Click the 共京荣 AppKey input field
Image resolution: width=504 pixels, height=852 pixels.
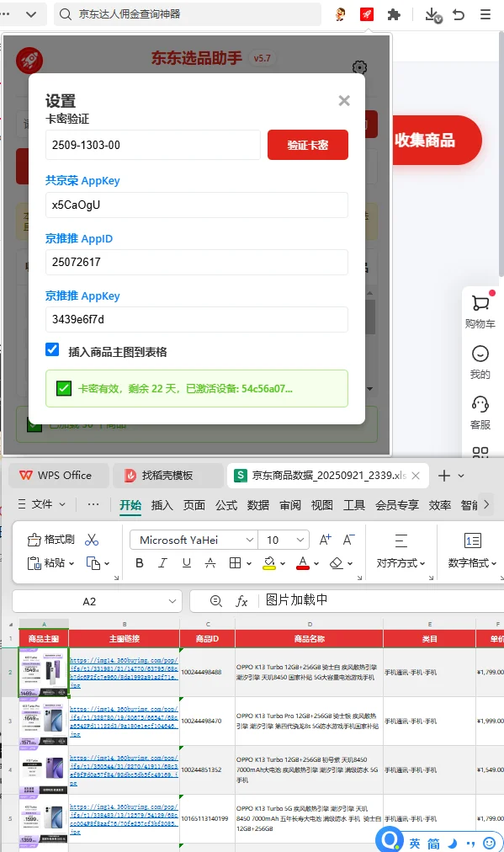pos(197,205)
